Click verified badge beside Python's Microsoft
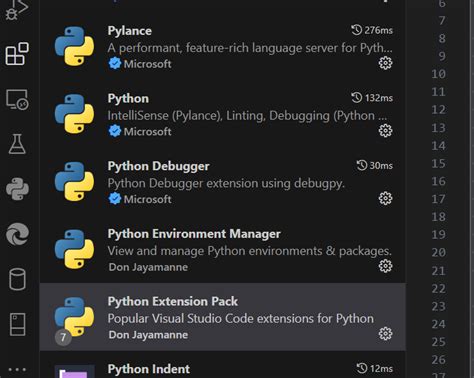The image size is (474, 378). 115,131
